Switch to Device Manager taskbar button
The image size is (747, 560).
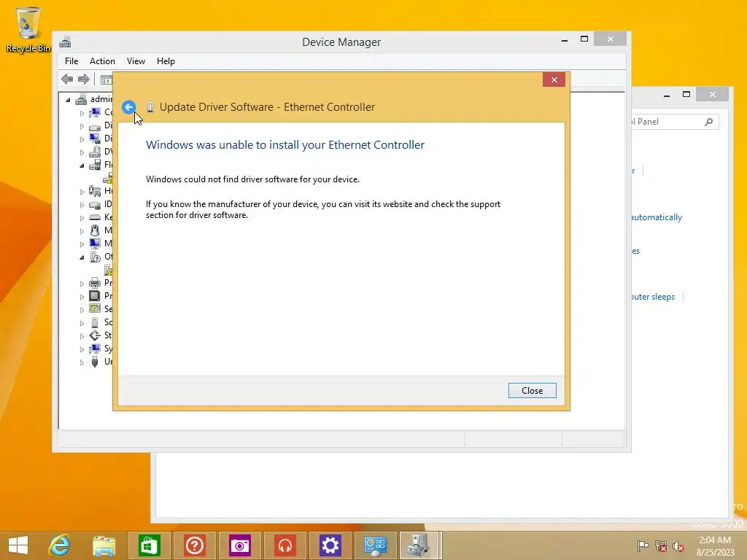pyautogui.click(x=421, y=545)
